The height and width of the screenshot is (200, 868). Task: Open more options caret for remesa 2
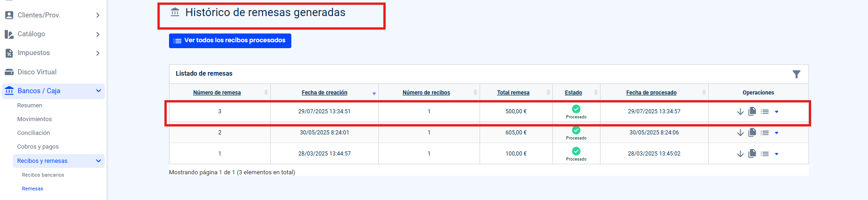(x=776, y=133)
